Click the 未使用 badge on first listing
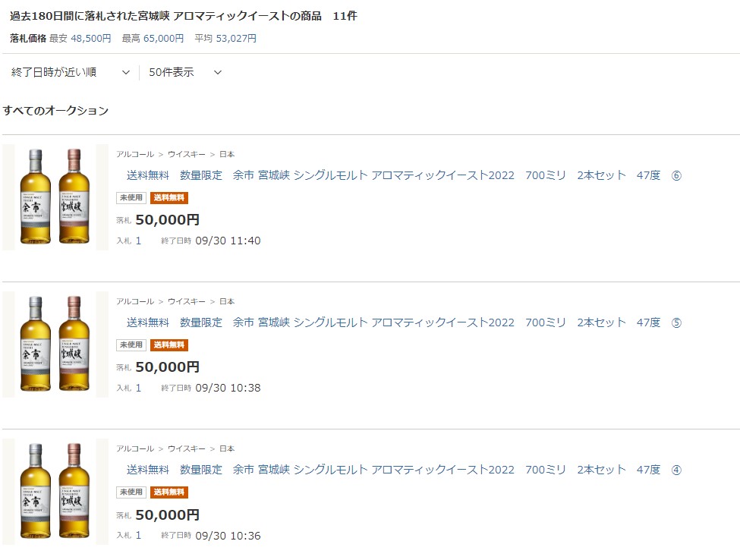Image resolution: width=740 pixels, height=560 pixels. [x=131, y=198]
